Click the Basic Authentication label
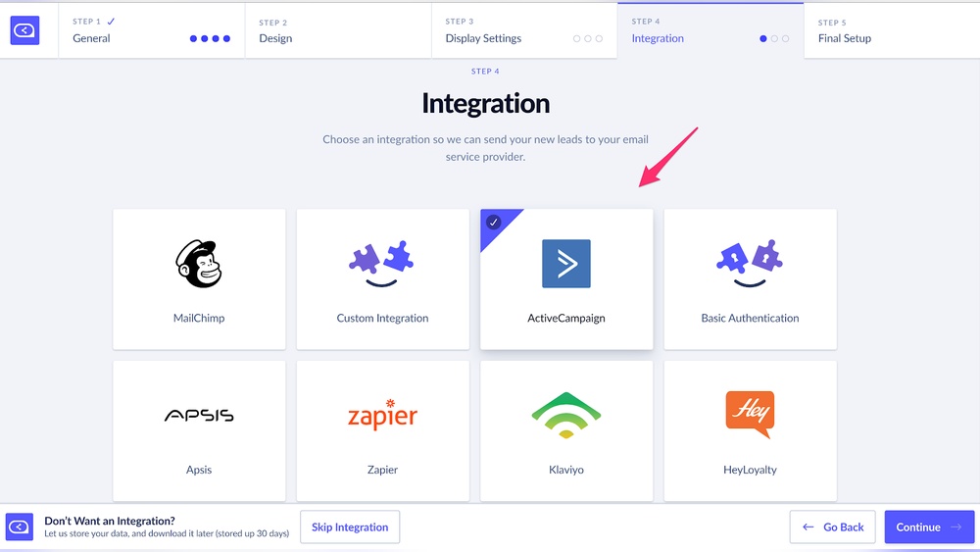Image resolution: width=980 pixels, height=552 pixels. point(750,318)
